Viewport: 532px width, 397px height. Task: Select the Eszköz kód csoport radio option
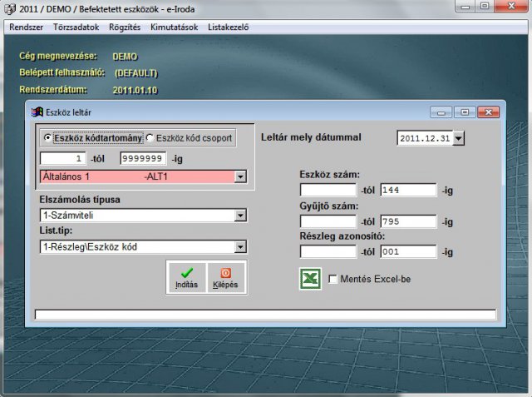point(150,137)
